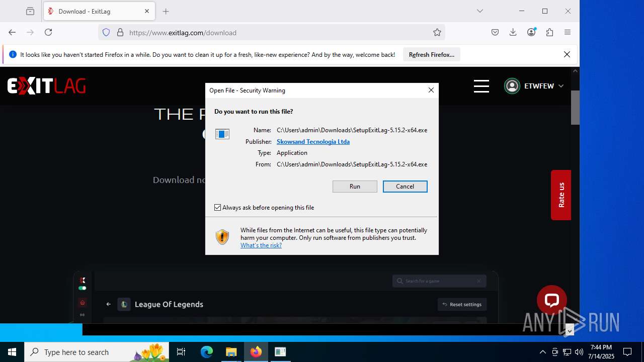Click the ExitLag logo

[x=46, y=86]
